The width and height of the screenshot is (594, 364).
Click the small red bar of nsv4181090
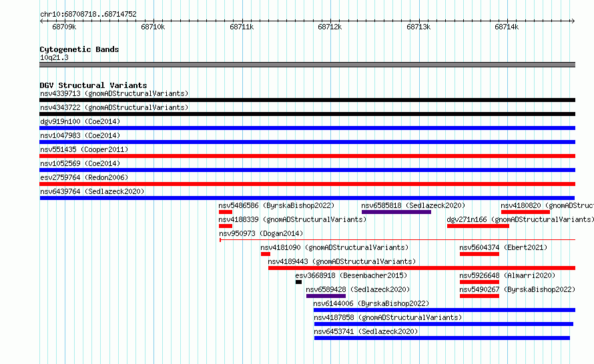tap(266, 254)
